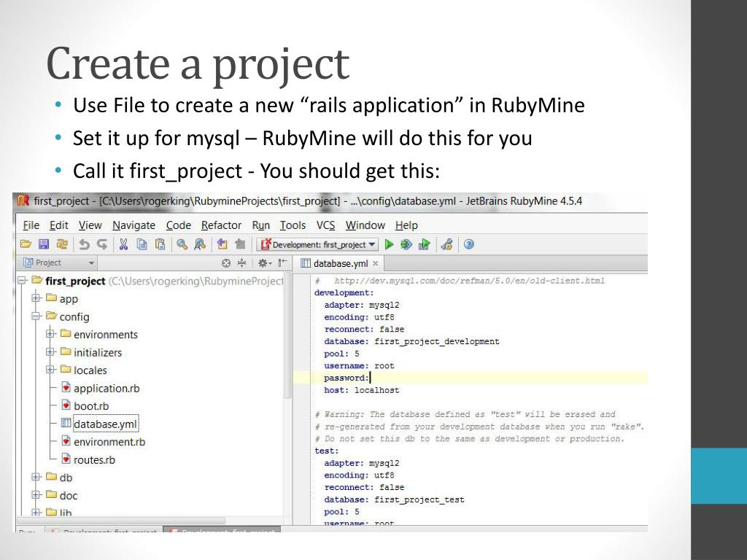
Task: Click the Find magnifier icon
Action: click(x=182, y=244)
